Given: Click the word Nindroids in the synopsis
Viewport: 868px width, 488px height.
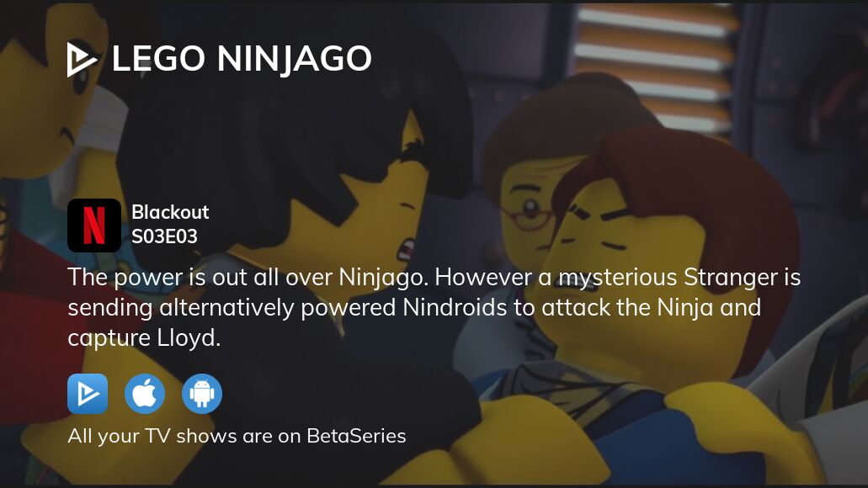Looking at the screenshot, I should tap(455, 308).
